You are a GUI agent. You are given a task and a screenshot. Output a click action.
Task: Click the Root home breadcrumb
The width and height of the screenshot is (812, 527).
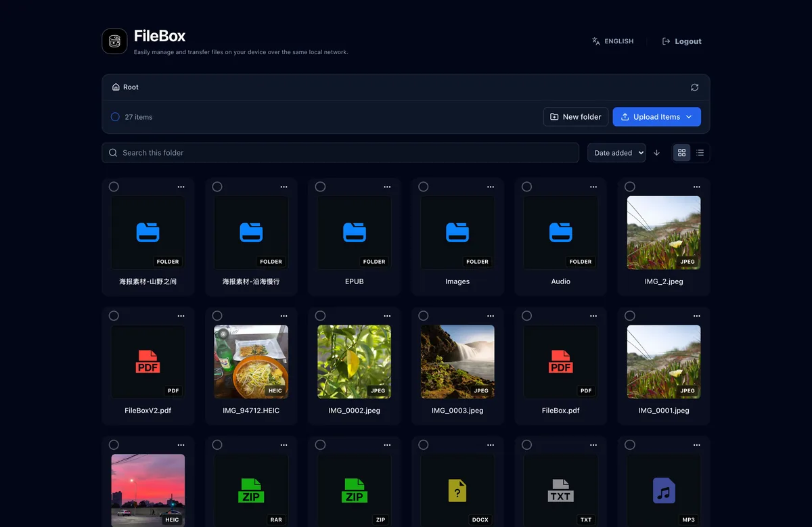pos(125,87)
